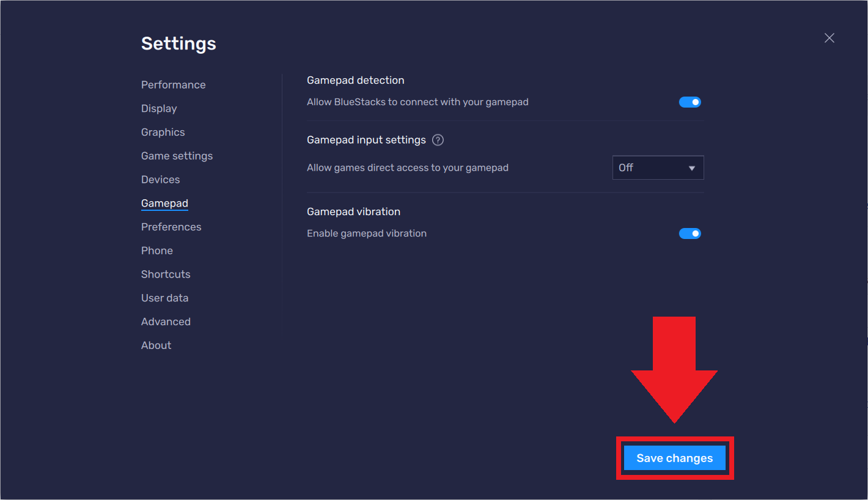Select the Gamepad tab
The width and height of the screenshot is (868, 500).
pos(164,204)
